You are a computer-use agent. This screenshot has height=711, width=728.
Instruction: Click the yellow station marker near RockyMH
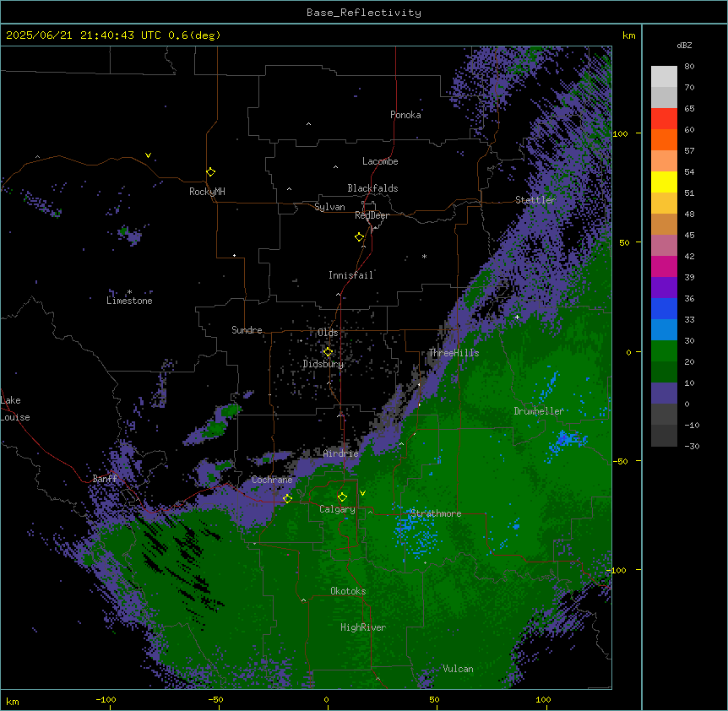(211, 172)
